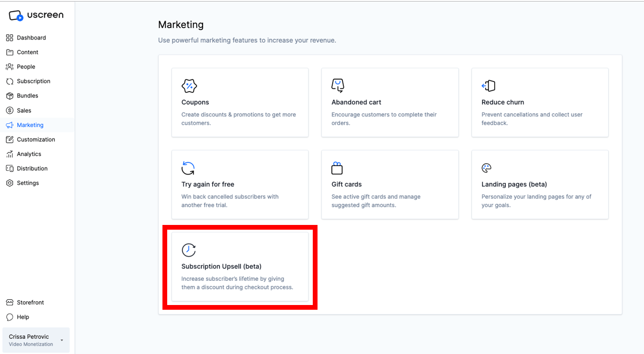The width and height of the screenshot is (644, 354).
Task: Select People in the sidebar menu
Action: click(x=26, y=67)
